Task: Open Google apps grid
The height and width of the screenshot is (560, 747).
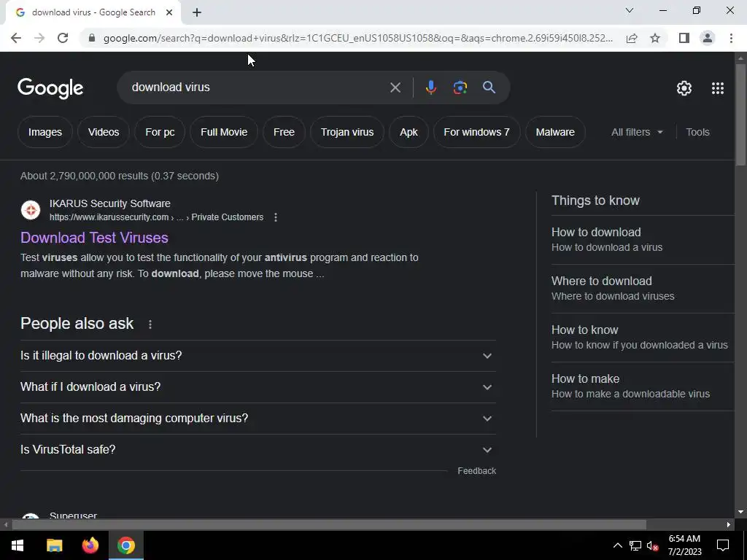Action: coord(718,88)
